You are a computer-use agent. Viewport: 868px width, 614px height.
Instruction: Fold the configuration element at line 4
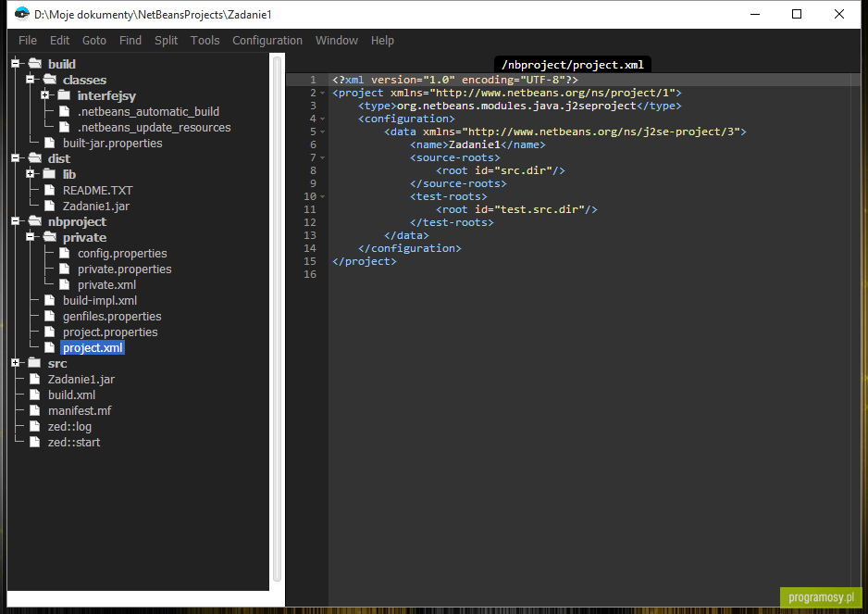322,119
